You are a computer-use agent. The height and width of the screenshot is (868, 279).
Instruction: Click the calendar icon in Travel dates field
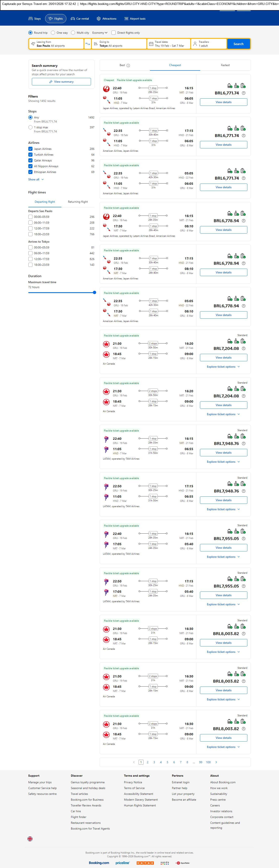(151, 44)
